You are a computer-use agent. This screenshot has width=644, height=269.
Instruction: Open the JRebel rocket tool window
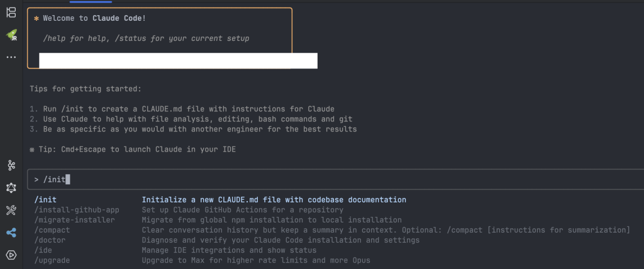(x=11, y=35)
